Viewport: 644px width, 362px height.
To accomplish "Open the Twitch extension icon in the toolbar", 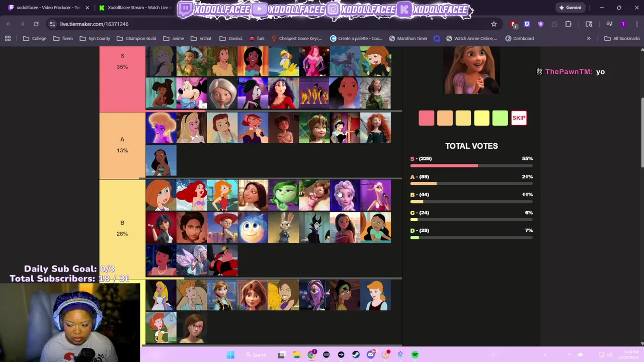I will pos(527,24).
